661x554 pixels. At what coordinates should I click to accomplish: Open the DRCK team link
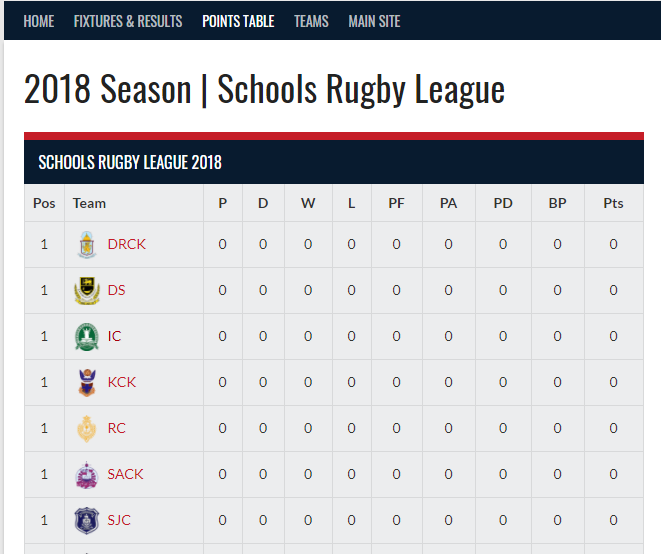(126, 244)
